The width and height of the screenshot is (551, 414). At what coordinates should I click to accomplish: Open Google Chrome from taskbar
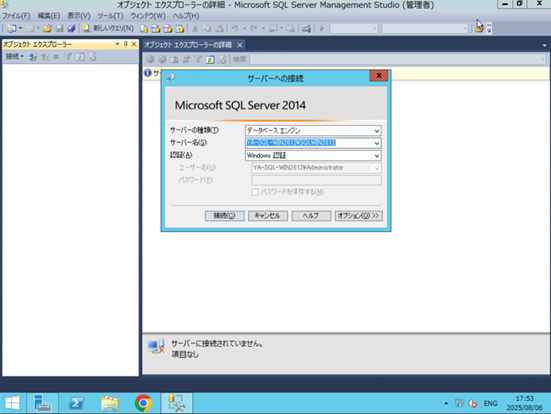pos(143,403)
